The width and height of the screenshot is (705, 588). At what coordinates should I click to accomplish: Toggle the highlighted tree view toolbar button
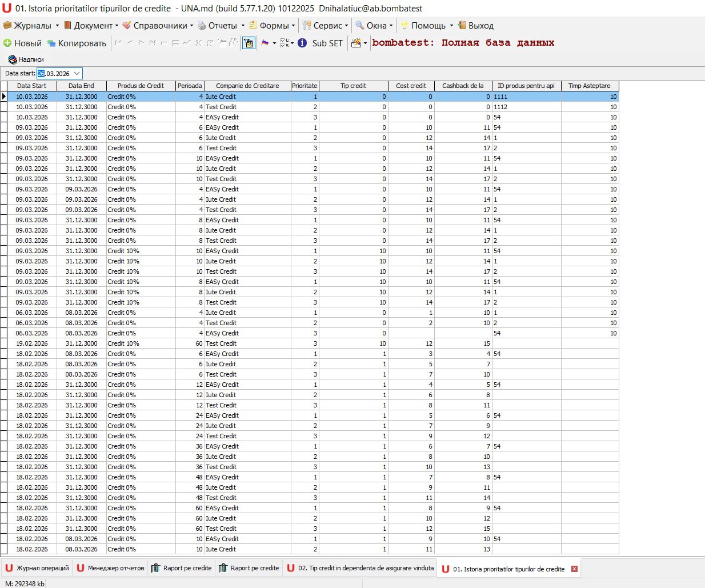(x=249, y=43)
